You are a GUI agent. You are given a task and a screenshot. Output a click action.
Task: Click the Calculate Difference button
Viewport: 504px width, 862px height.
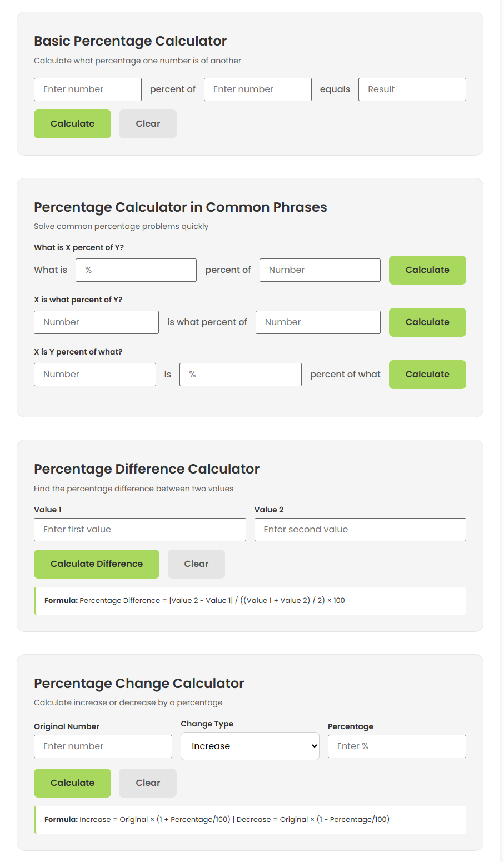(96, 564)
